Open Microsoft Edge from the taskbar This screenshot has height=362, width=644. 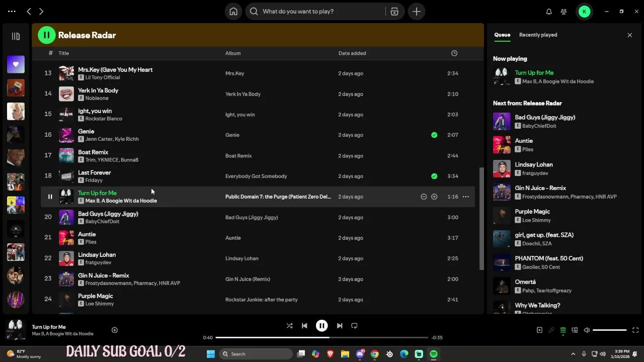404,354
